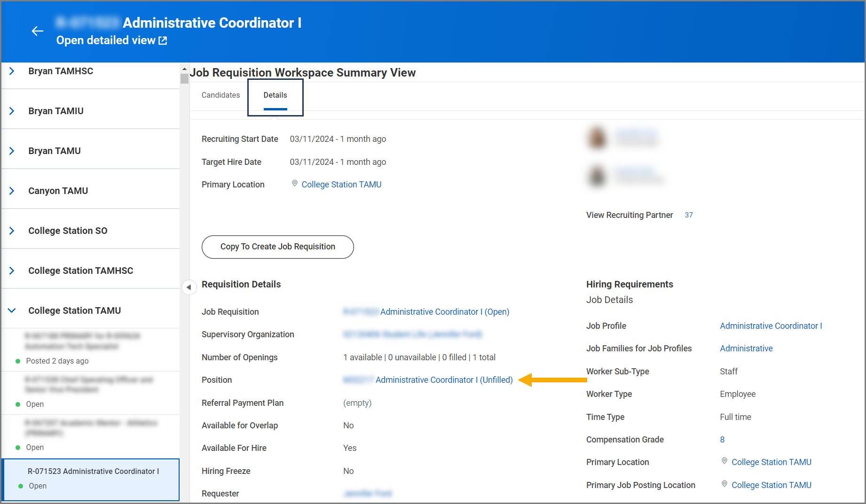The image size is (866, 504).
Task: Open Administrative Coordinator I (Unfilled) position link
Action: tap(444, 380)
